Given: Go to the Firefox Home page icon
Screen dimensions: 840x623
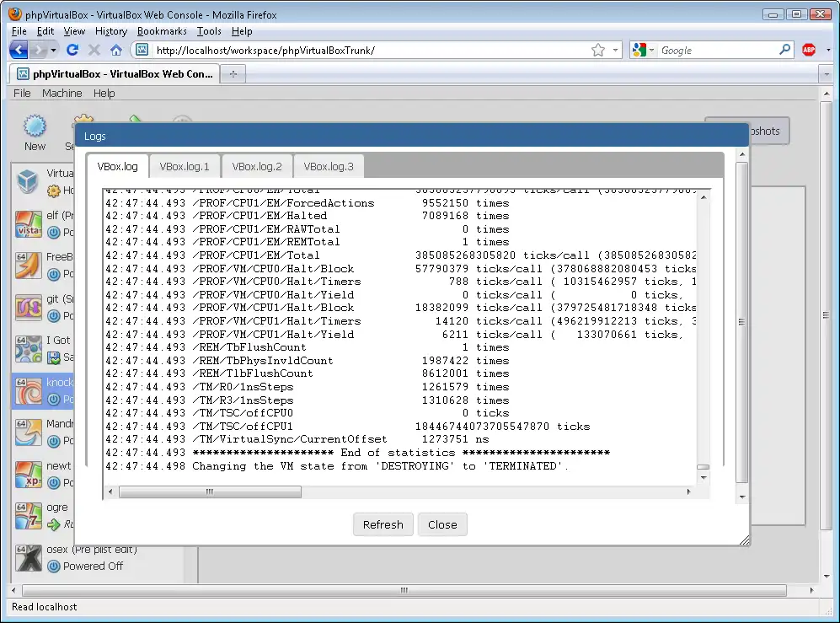Looking at the screenshot, I should [x=116, y=51].
